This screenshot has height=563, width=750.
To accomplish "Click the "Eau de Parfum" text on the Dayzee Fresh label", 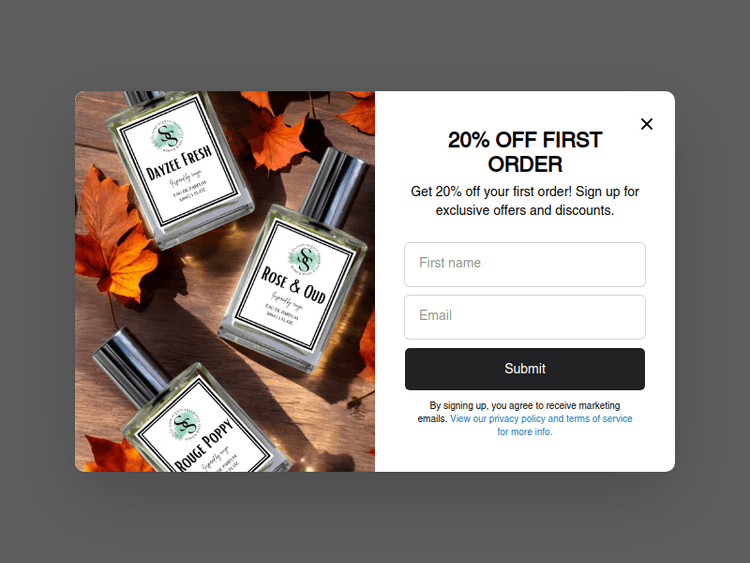I will pos(190,188).
